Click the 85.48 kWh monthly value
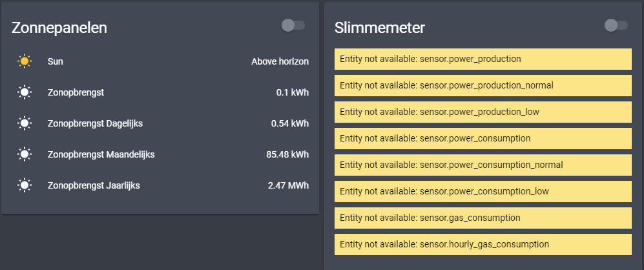 (287, 154)
